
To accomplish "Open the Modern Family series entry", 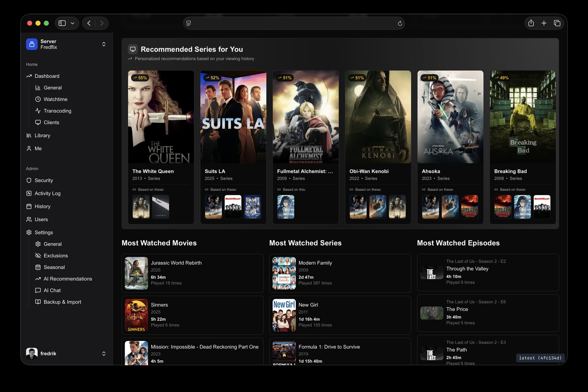I will (340, 273).
